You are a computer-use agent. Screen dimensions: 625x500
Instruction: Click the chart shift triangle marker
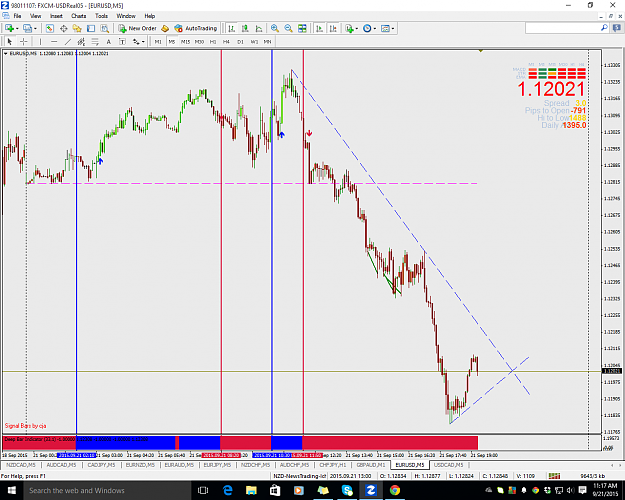[481, 51]
